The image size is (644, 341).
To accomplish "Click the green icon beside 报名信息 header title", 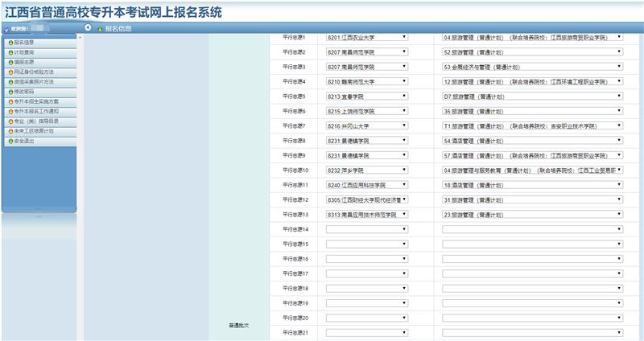I will pyautogui.click(x=99, y=29).
